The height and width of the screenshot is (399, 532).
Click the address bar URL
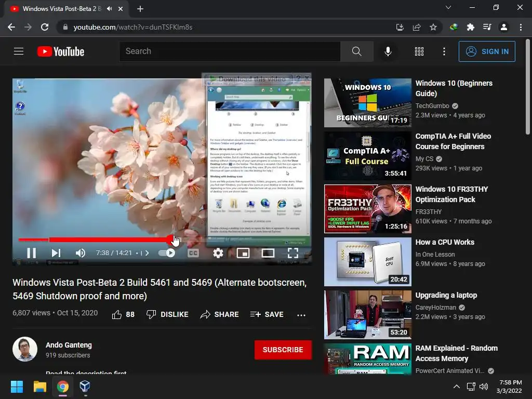132,27
